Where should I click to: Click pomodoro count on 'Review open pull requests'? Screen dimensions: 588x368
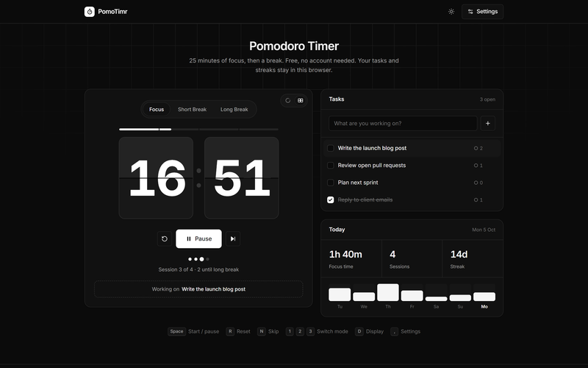point(478,166)
